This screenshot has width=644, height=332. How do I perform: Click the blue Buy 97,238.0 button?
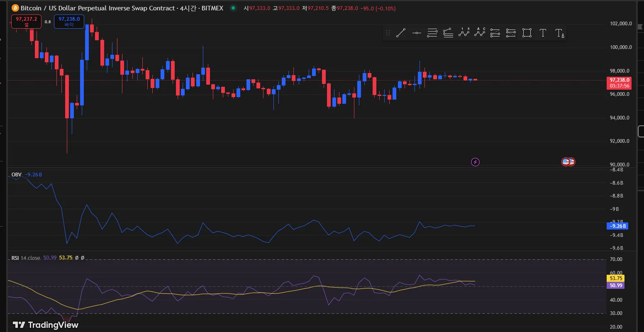(69, 22)
